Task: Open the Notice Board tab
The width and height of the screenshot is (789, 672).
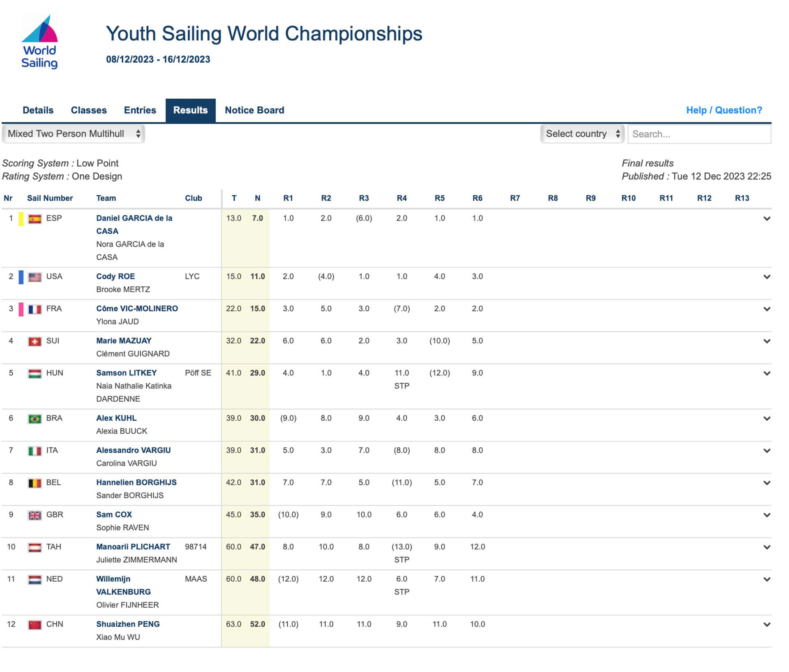Action: 254,110
